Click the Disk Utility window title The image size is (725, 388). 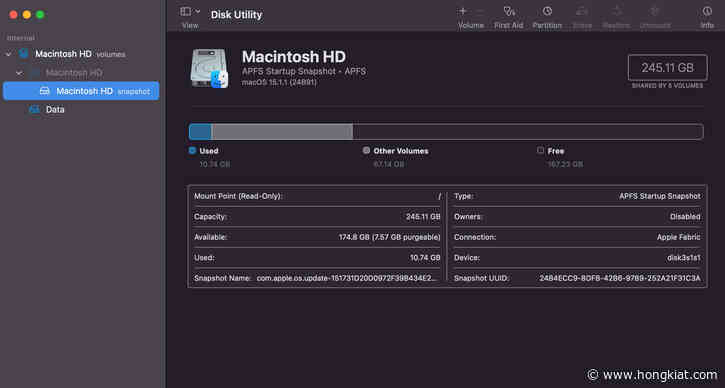(x=236, y=15)
